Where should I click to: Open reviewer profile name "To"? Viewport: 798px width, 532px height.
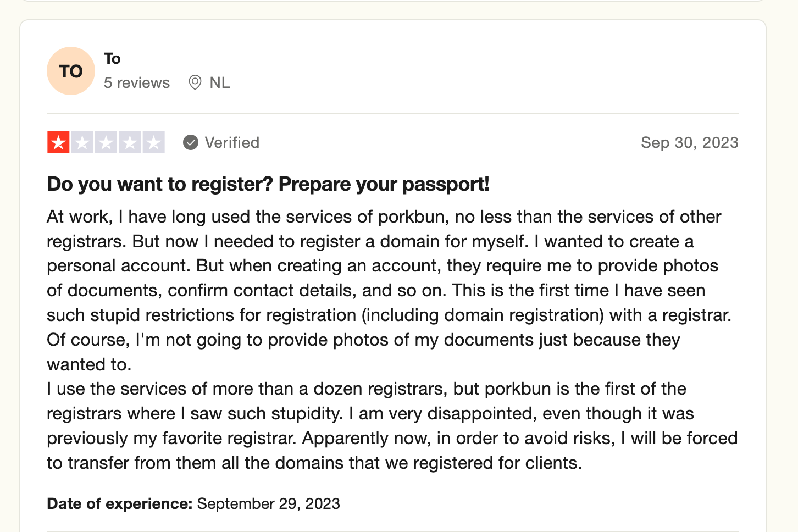click(112, 58)
